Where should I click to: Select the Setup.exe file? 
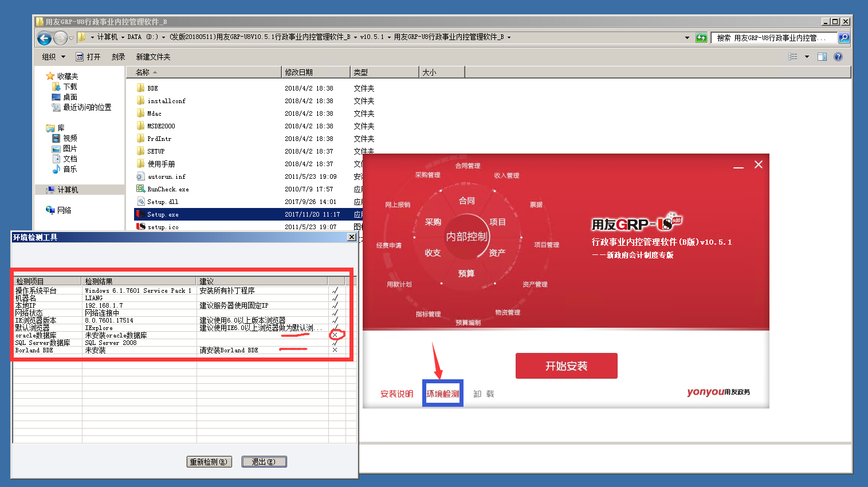click(x=158, y=214)
